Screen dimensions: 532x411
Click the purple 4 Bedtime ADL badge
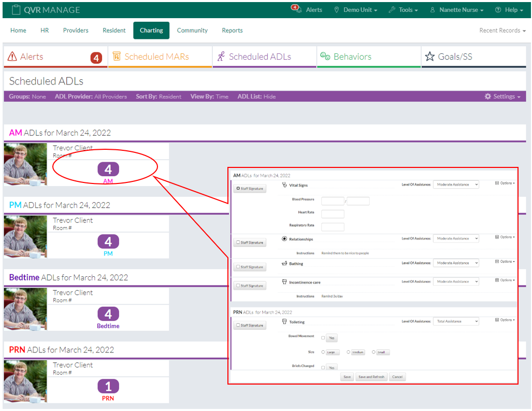[108, 314]
